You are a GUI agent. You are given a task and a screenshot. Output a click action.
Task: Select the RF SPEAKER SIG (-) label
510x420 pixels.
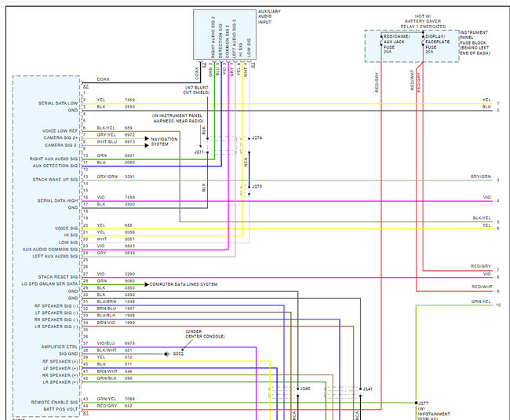56,306
